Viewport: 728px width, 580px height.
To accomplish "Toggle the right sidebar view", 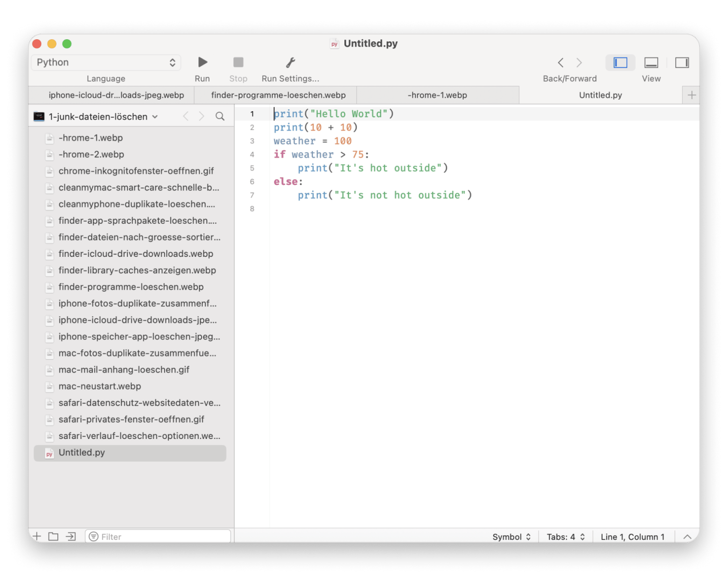I will click(x=682, y=63).
